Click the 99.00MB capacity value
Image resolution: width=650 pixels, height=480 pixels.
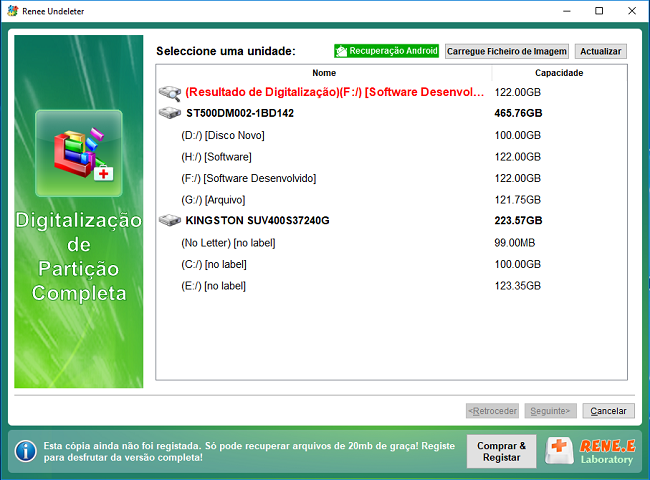[514, 242]
